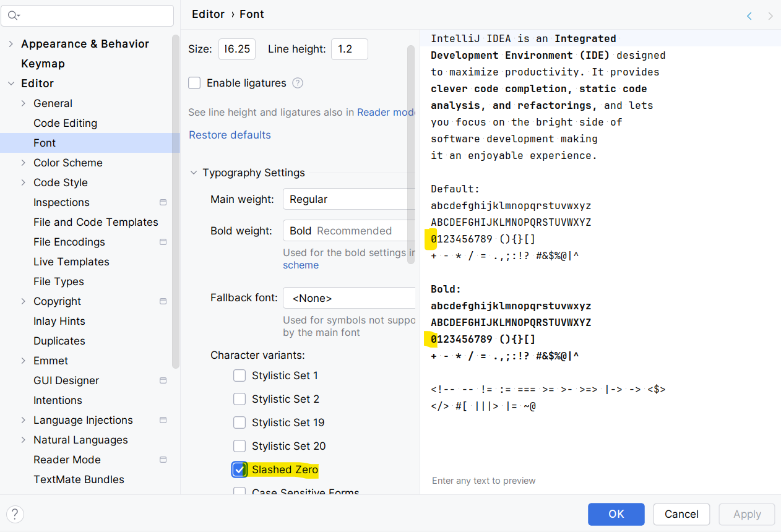This screenshot has height=532, width=781.
Task: Enable the ligatures checkbox
Action: coord(194,83)
